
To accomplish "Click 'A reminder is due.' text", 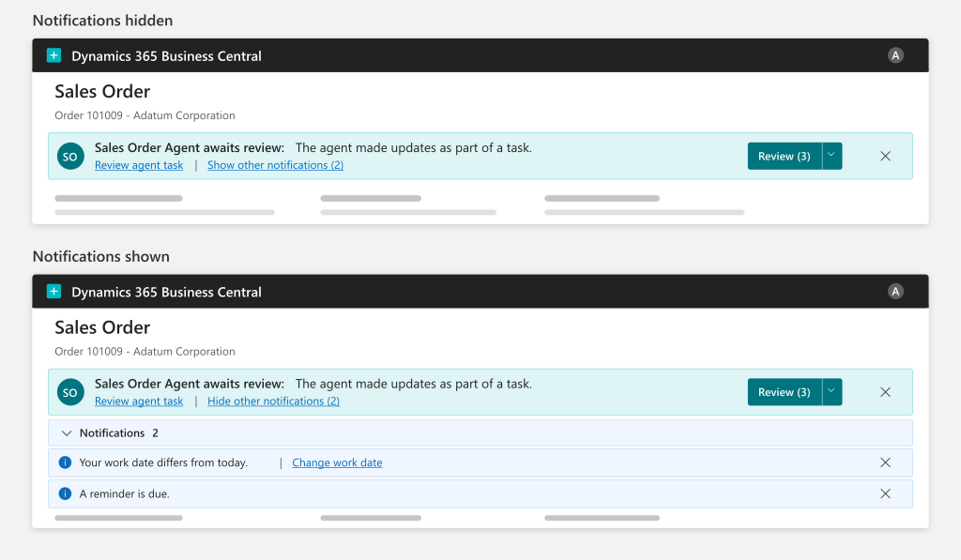I will (x=125, y=493).
